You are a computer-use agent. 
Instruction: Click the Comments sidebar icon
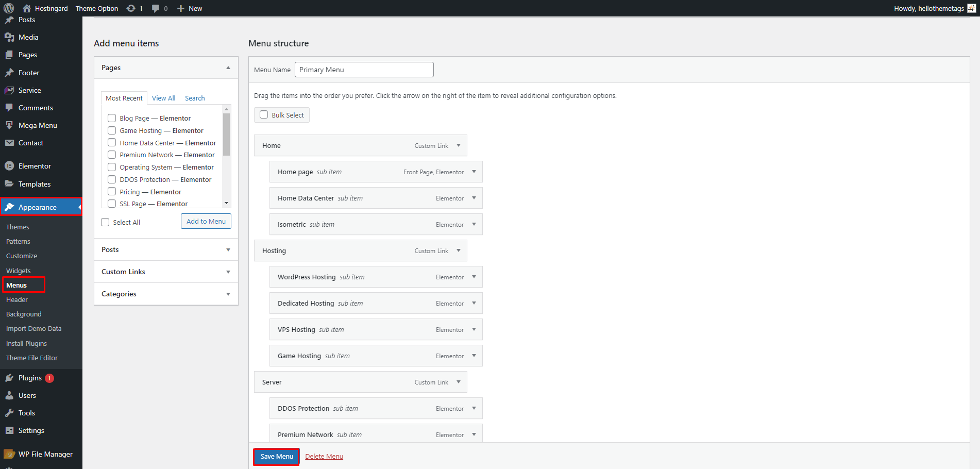(9, 108)
